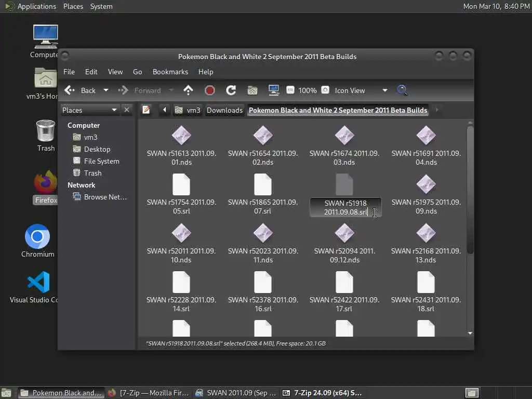Switch to SWAN 2011.09 taskbar window

coord(236,393)
